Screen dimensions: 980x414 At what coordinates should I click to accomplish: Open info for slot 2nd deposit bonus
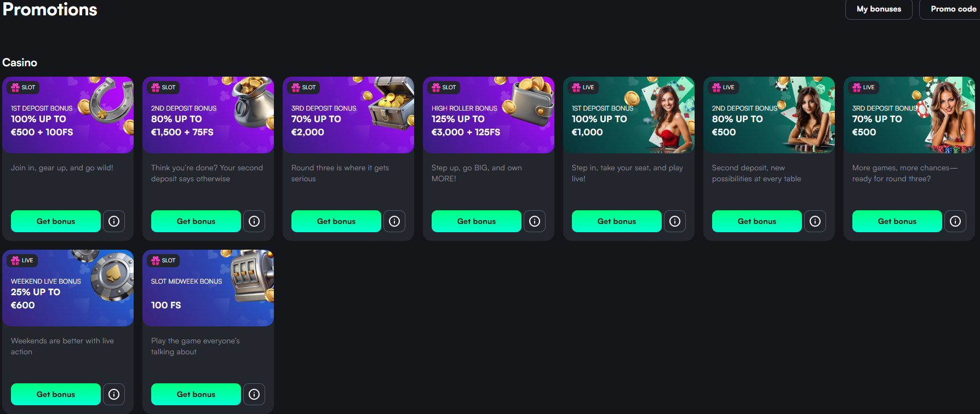254,221
